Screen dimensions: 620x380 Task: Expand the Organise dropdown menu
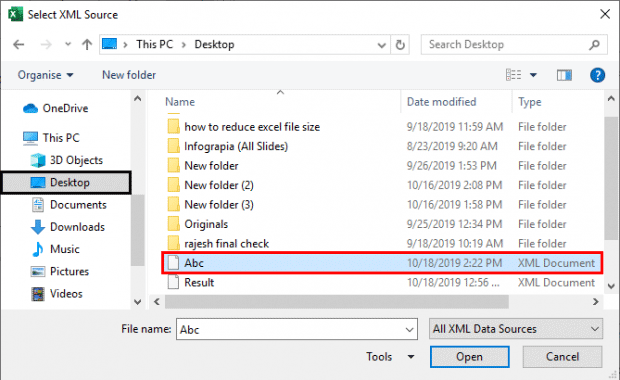click(x=45, y=75)
